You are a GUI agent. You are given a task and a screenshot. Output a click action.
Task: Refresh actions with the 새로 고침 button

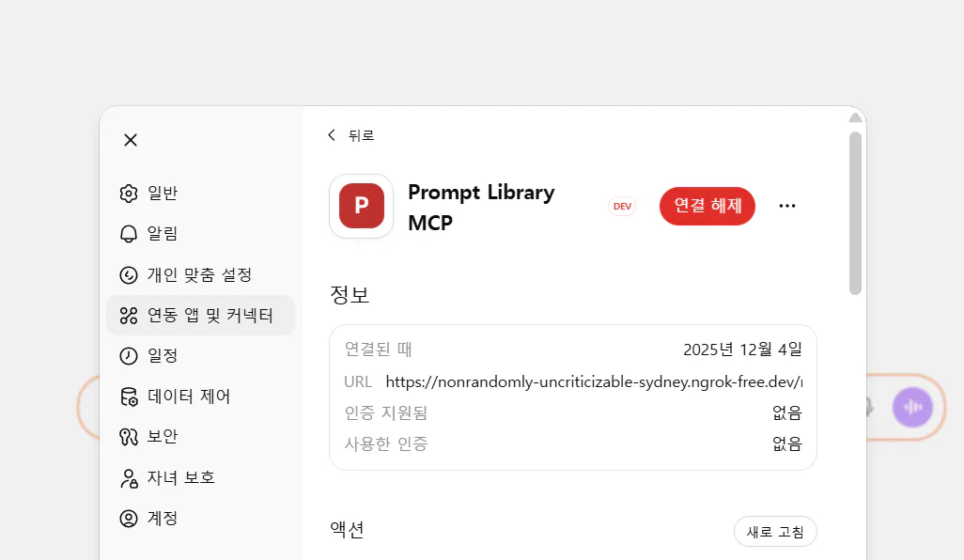click(x=774, y=531)
